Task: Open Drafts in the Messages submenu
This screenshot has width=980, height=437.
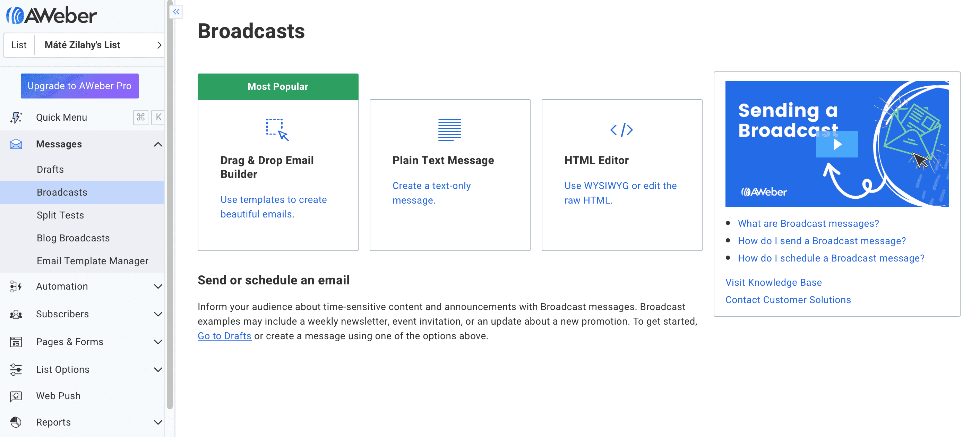Action: click(x=50, y=170)
